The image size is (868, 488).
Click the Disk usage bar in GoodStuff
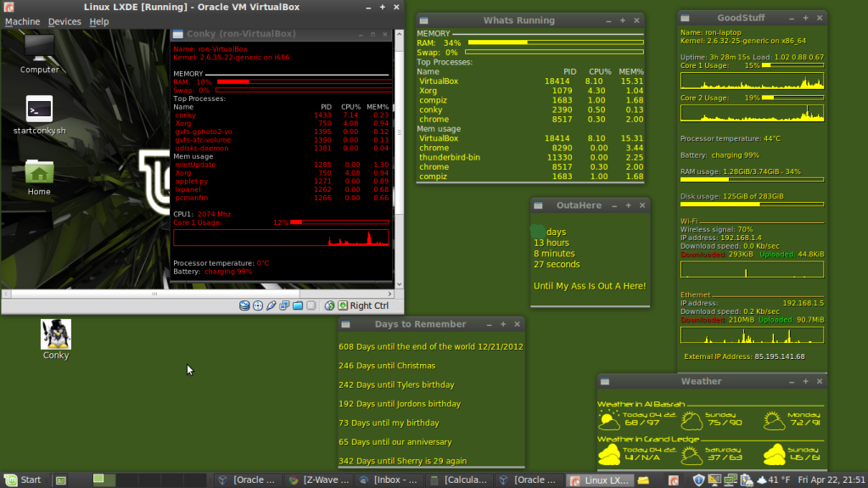753,205
